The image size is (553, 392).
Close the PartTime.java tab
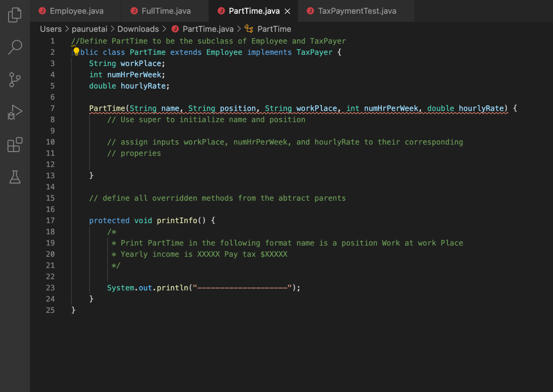(287, 11)
